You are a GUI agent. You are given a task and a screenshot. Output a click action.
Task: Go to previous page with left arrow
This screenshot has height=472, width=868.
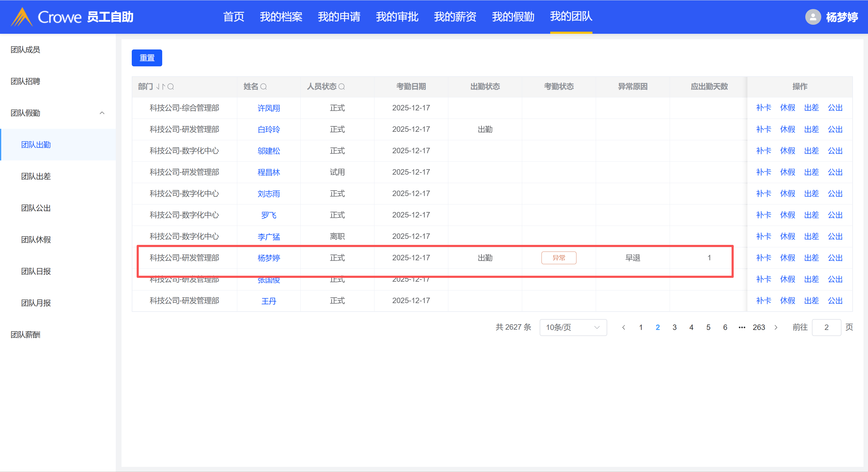(x=623, y=327)
